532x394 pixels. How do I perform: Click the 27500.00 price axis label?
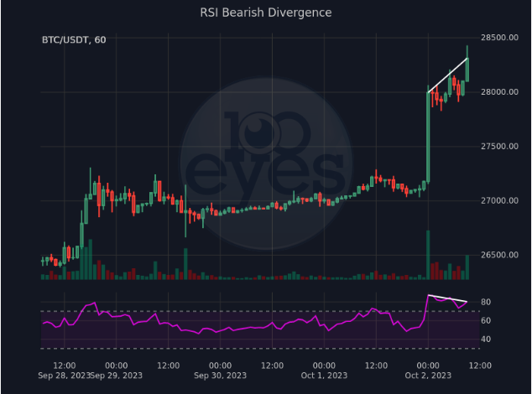tap(499, 147)
